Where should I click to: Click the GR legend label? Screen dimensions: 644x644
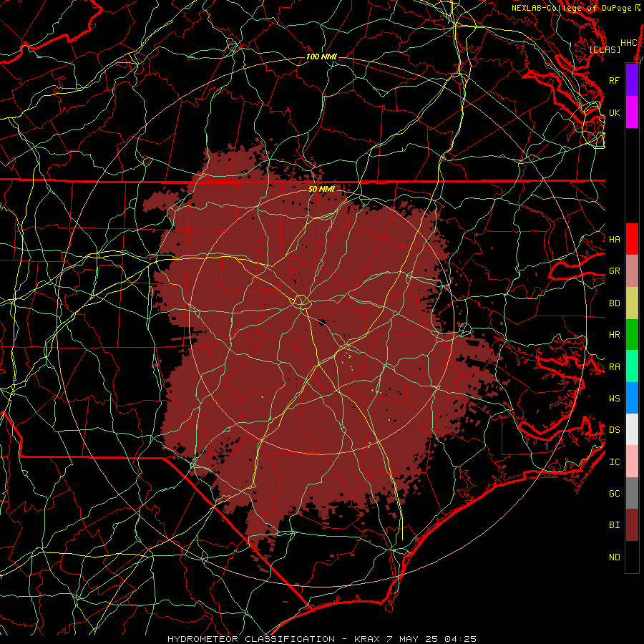tap(614, 271)
